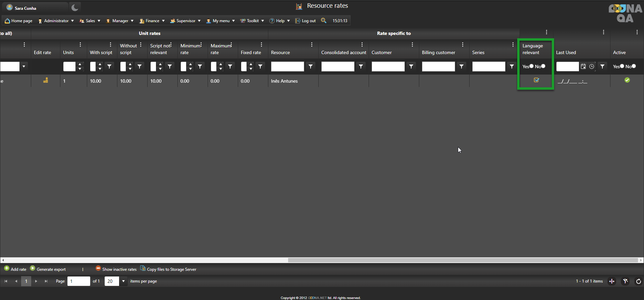Open the Finance menu
The height and width of the screenshot is (300, 644).
152,21
